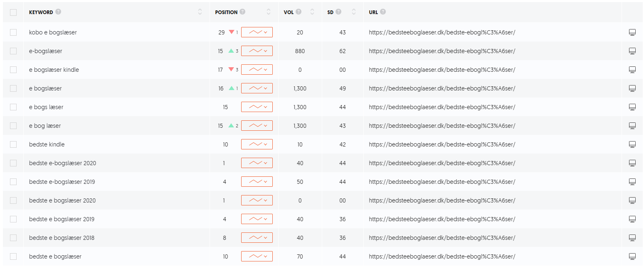Click help icon next to URL header
Screen dimensions: 644x271
(382, 12)
